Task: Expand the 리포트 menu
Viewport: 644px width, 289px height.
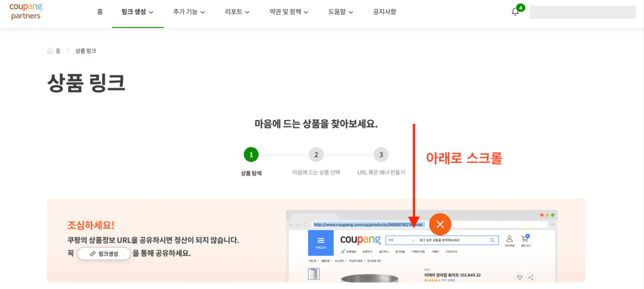Action: tap(237, 12)
